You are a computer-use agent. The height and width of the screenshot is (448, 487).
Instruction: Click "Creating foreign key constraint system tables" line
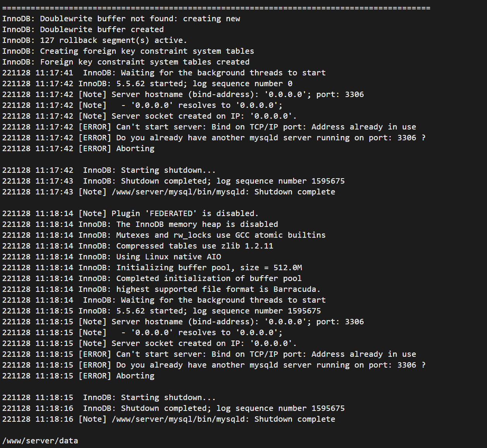(128, 51)
